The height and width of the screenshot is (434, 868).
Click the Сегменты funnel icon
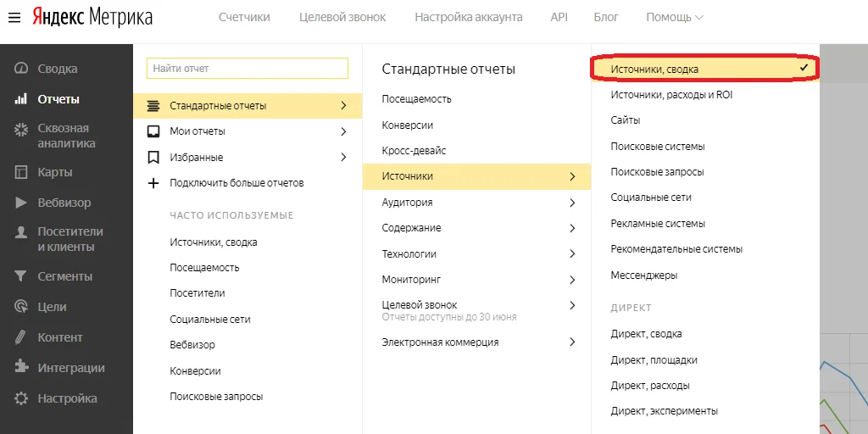click(21, 276)
